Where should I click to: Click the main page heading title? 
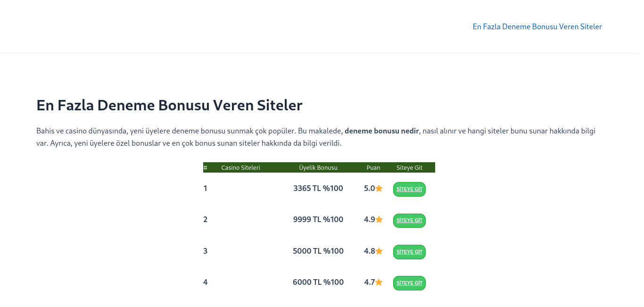pos(169,105)
